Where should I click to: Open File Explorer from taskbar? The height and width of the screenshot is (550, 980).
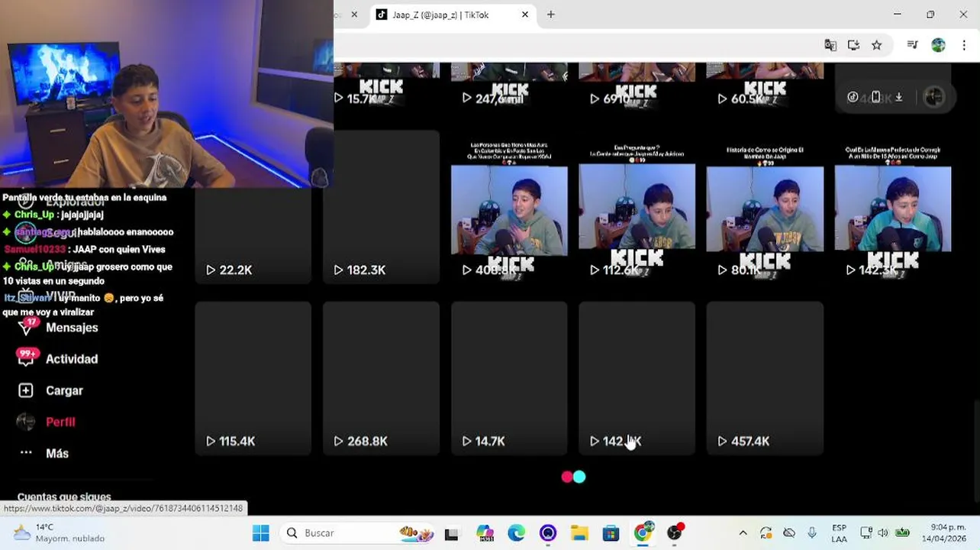coord(579,533)
